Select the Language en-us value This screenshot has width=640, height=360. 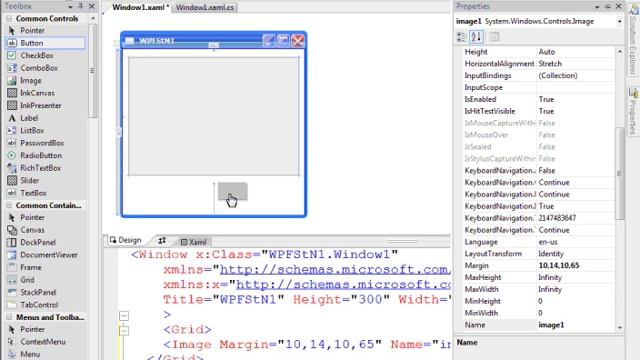575,242
